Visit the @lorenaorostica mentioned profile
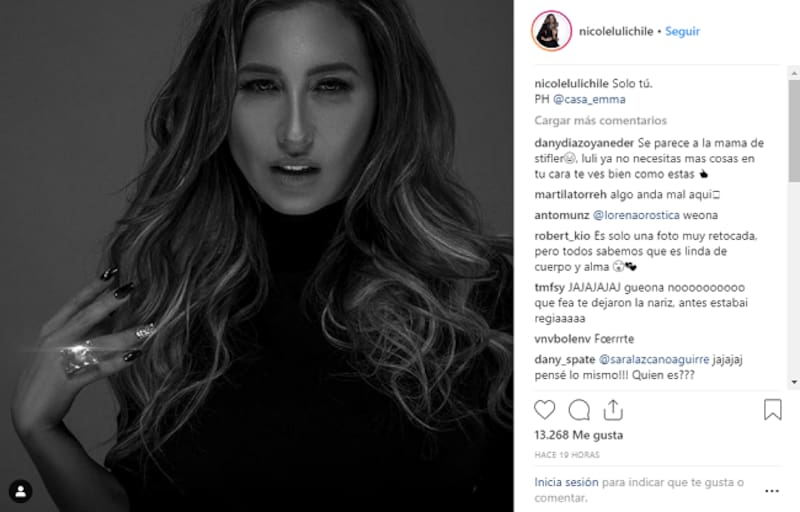 (636, 215)
